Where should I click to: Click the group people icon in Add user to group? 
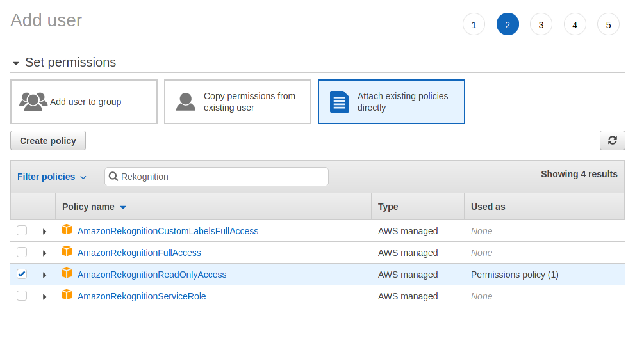click(33, 101)
